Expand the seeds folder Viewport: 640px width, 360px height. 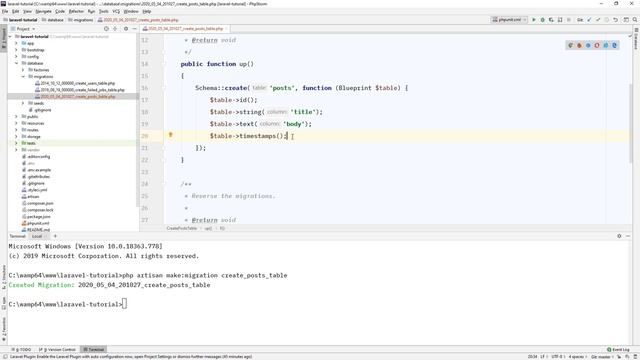pos(23,103)
